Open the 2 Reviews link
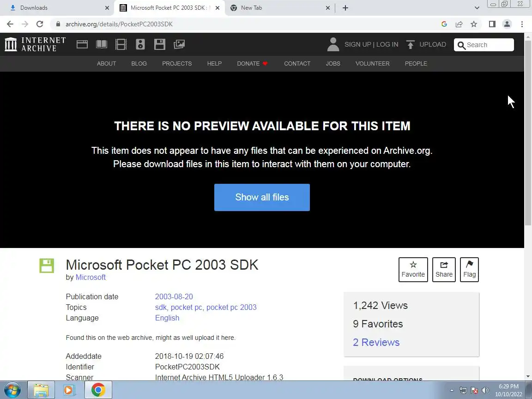The width and height of the screenshot is (532, 399). (x=376, y=342)
